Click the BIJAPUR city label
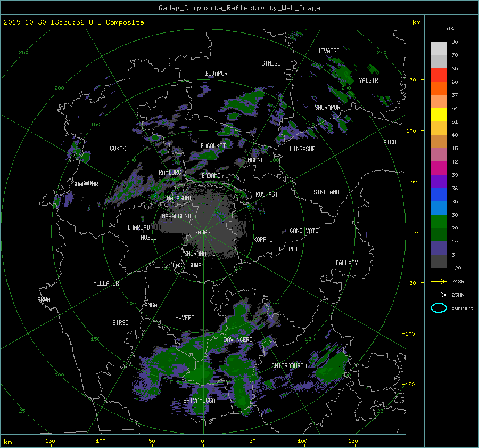The width and height of the screenshot is (479, 448). click(x=216, y=74)
